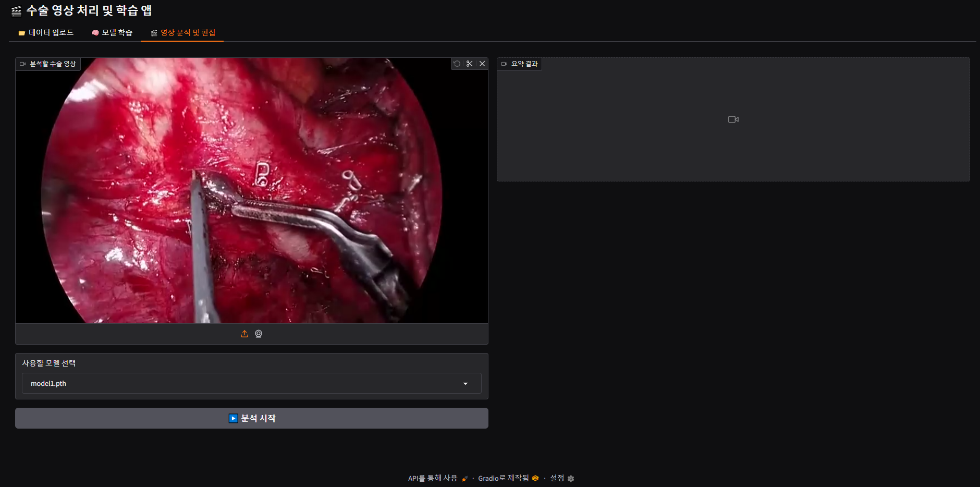Viewport: 980px width, 487px height.
Task: Click the rocket icon beside 'API를 통해 사용'
Action: click(464, 479)
